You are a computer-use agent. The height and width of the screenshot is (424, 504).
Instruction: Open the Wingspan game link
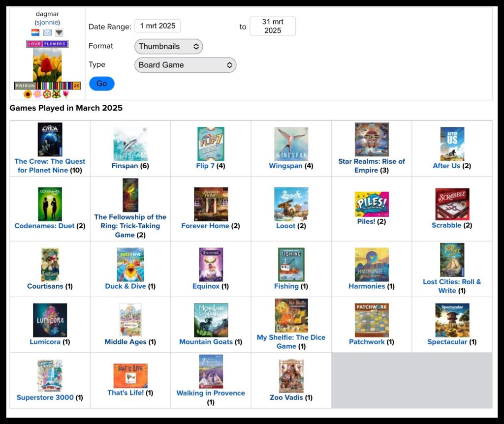coord(285,166)
